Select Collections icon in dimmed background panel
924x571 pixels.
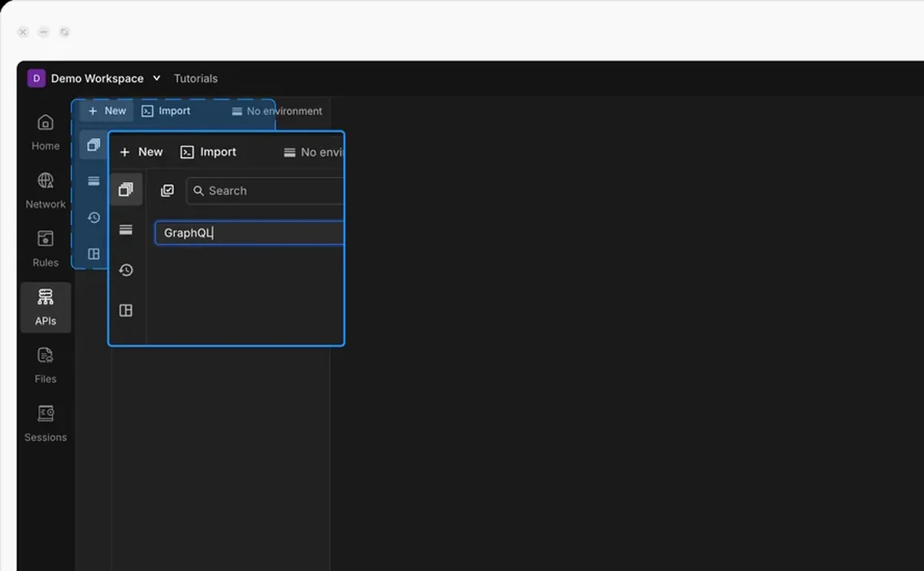pyautogui.click(x=94, y=145)
